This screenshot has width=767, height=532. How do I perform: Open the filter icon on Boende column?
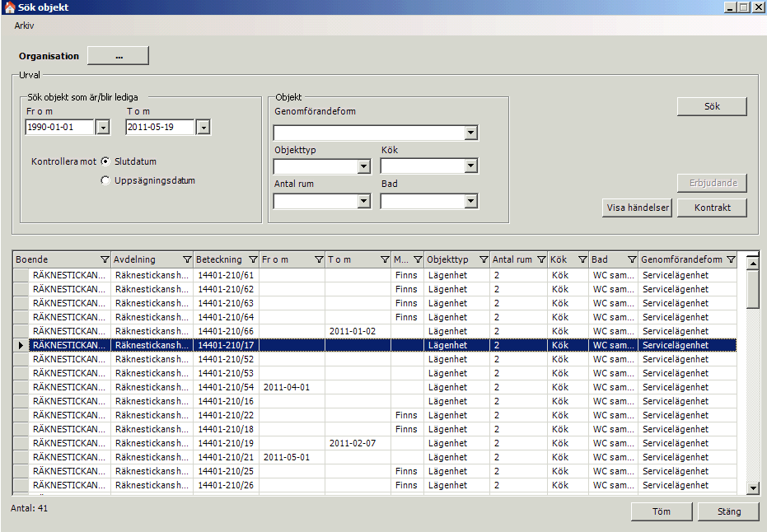pyautogui.click(x=104, y=259)
